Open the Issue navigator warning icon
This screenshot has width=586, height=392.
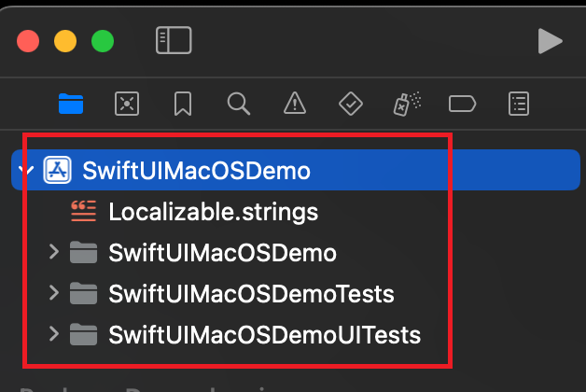tap(295, 103)
